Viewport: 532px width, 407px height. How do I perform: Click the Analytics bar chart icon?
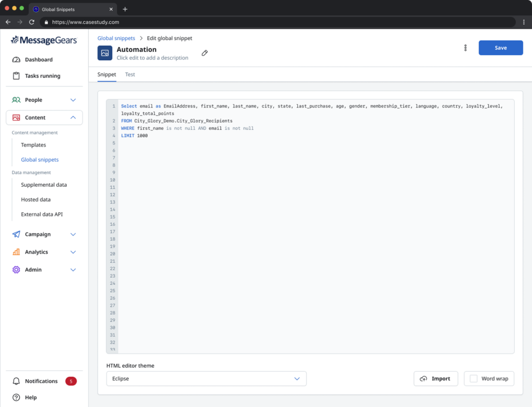click(16, 252)
